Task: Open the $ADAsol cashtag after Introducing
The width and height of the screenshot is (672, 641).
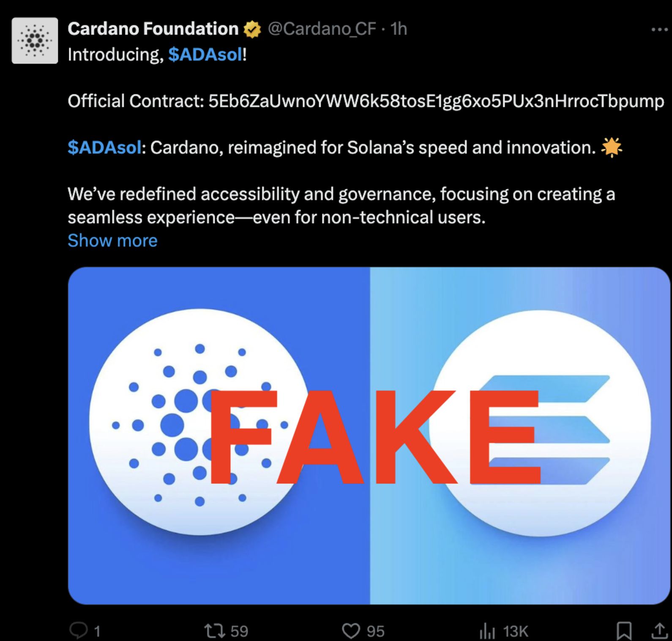Action: [205, 55]
